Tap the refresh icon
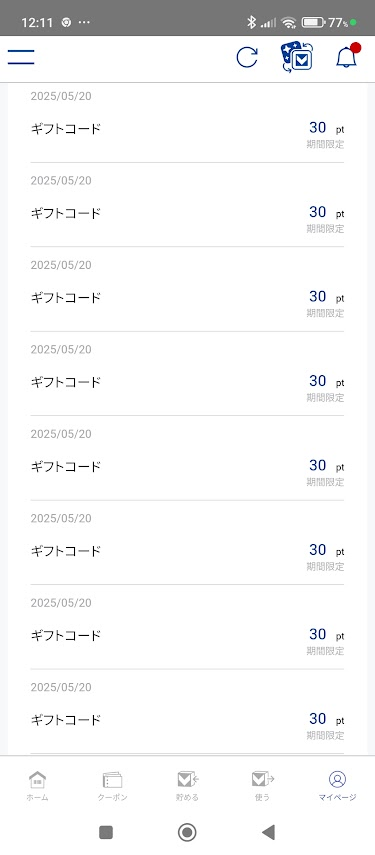Viewport: 375px width, 855px height. [247, 57]
